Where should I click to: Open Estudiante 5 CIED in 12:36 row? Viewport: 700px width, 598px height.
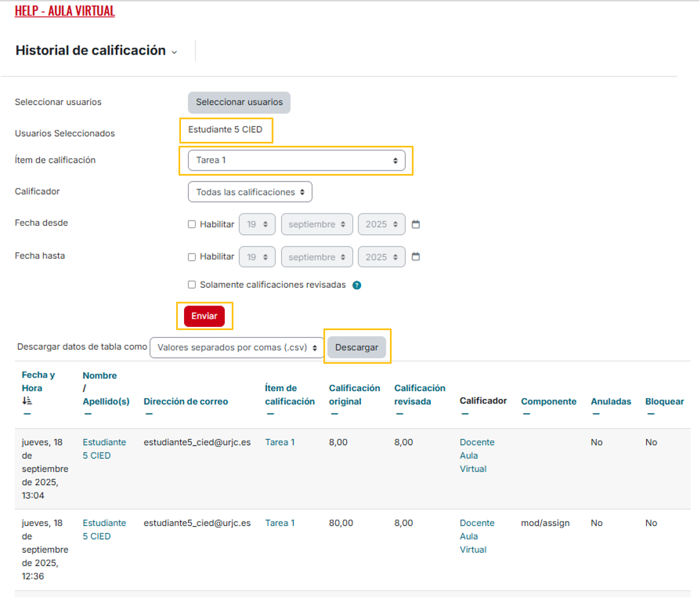click(104, 530)
